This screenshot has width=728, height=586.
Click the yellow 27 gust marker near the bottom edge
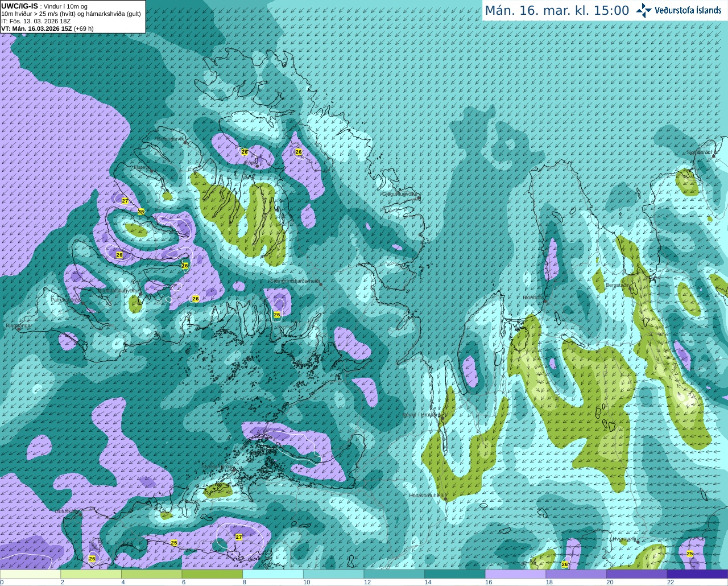tap(239, 537)
